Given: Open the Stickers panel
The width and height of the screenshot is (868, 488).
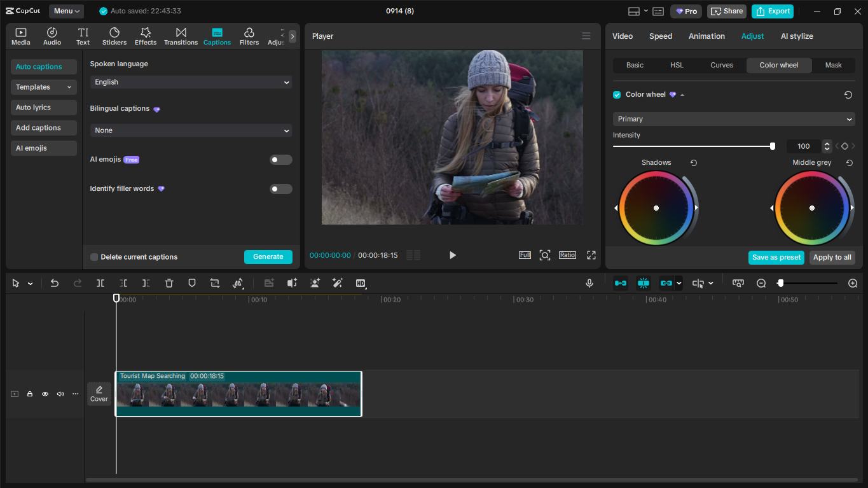Looking at the screenshot, I should click(114, 36).
